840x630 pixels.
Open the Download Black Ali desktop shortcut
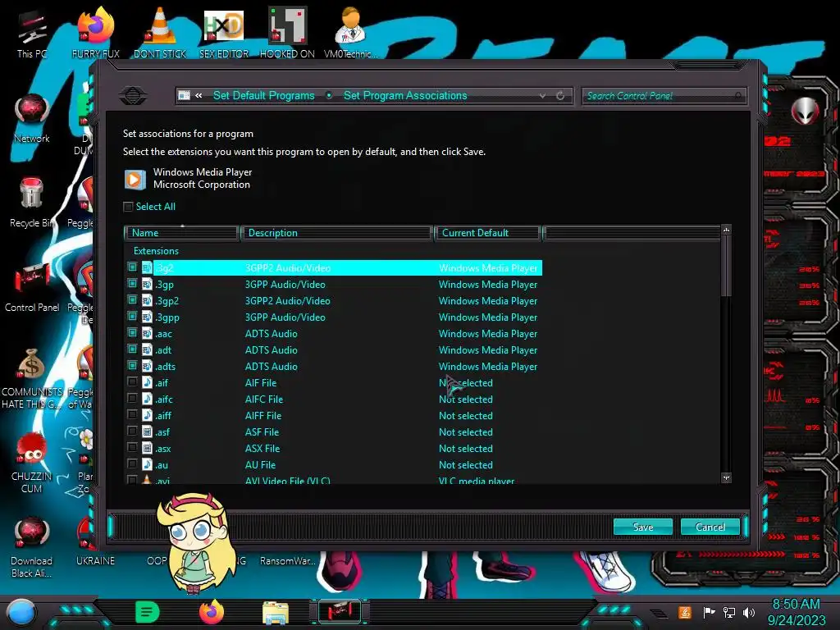click(x=32, y=548)
